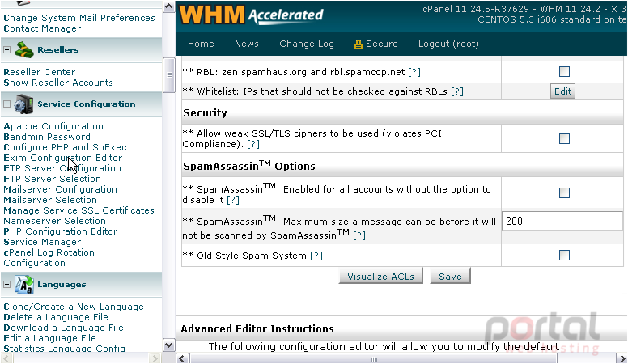The image size is (628, 364).
Task: Open Configure PHP and SuExec
Action: click(65, 147)
